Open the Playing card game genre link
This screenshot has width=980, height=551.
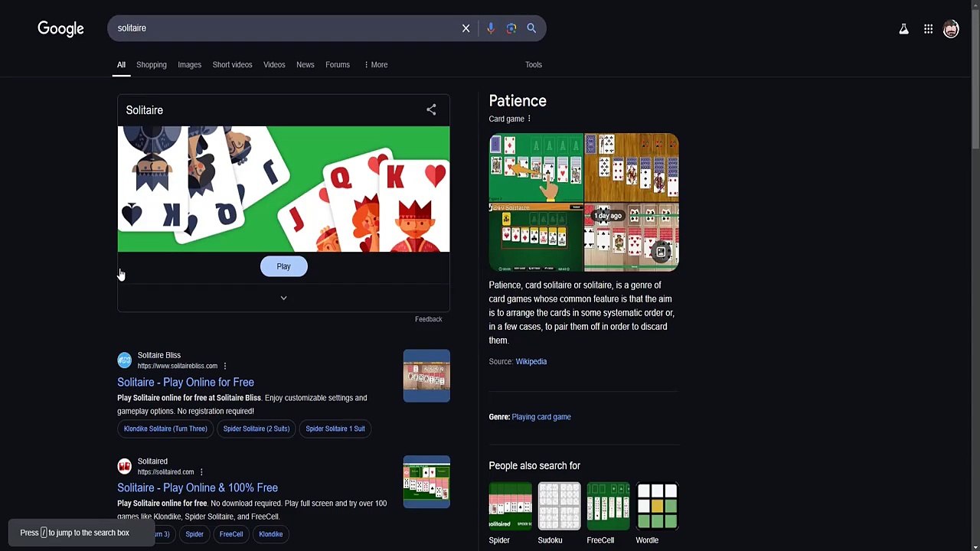click(541, 417)
